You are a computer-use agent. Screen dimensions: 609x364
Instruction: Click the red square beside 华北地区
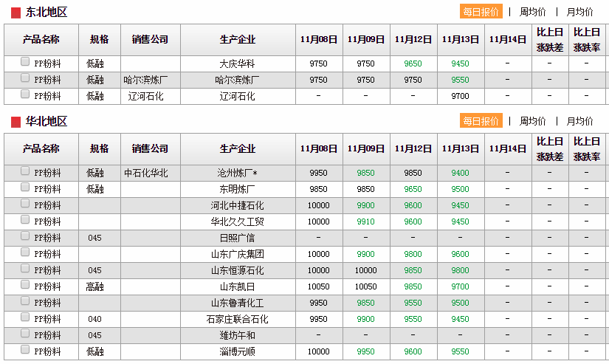coord(16,123)
